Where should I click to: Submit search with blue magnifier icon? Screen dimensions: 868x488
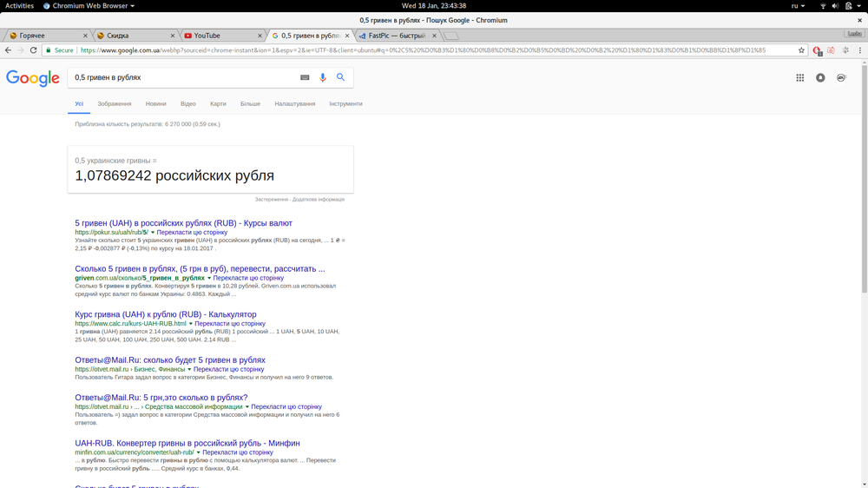(340, 77)
